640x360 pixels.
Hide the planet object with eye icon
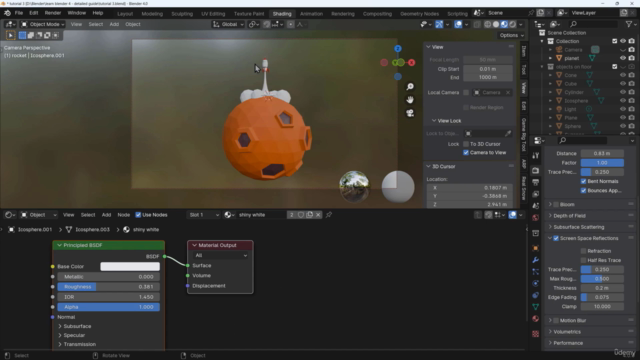click(623, 58)
